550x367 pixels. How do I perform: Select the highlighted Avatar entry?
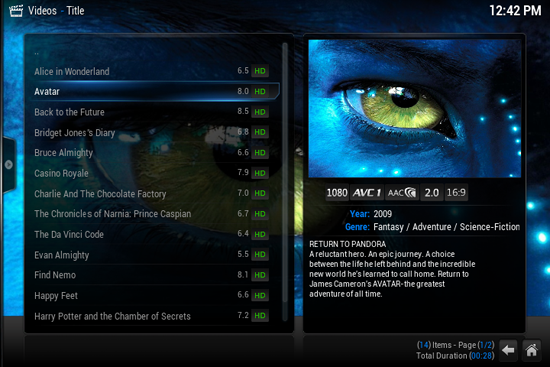point(155,91)
